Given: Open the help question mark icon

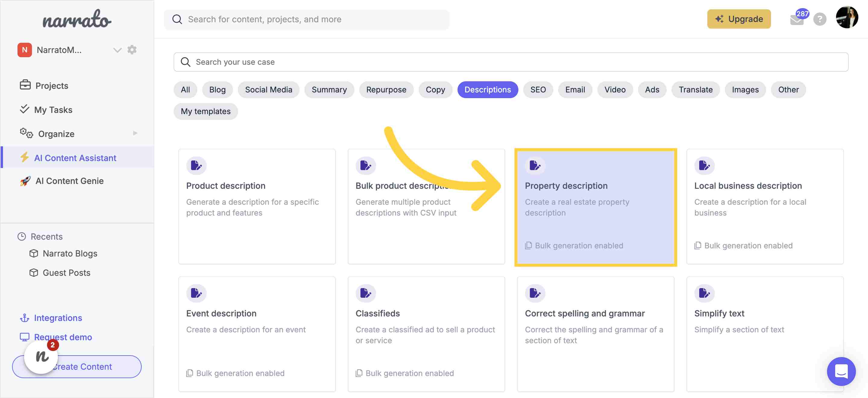Looking at the screenshot, I should 819,19.
